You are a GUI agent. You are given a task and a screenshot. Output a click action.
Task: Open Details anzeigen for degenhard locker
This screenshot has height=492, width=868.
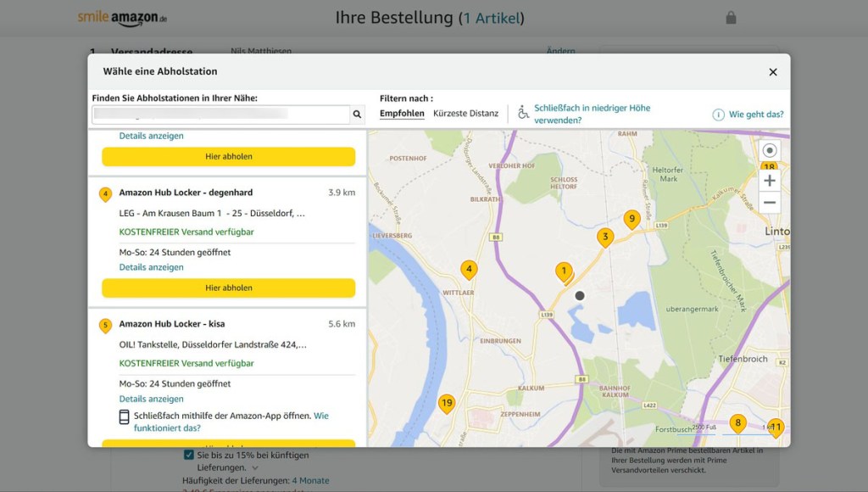click(x=151, y=267)
